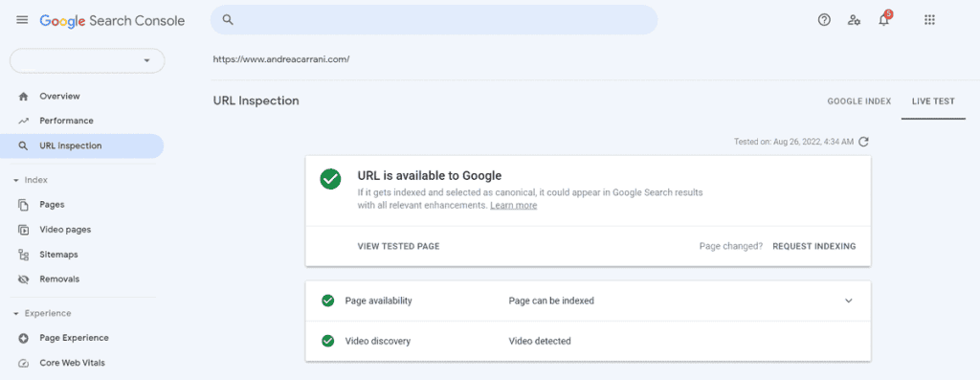Image resolution: width=980 pixels, height=380 pixels.
Task: Switch to the Live Test tab
Action: (933, 101)
